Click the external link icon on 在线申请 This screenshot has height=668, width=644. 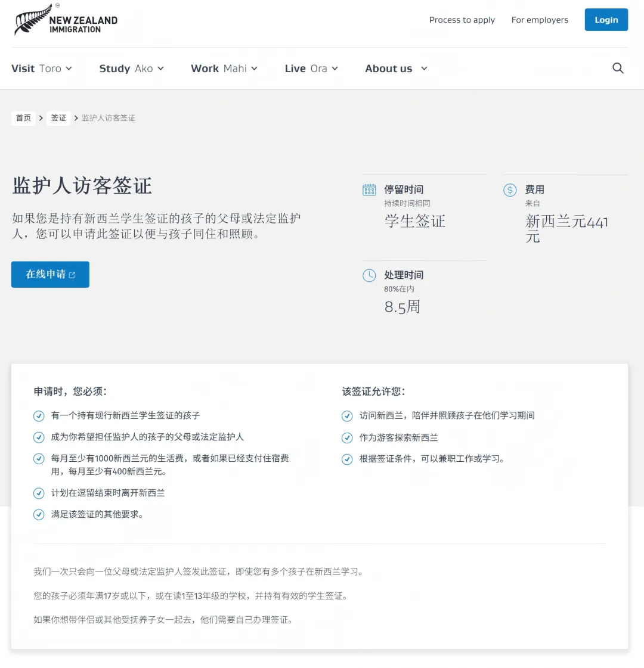72,275
